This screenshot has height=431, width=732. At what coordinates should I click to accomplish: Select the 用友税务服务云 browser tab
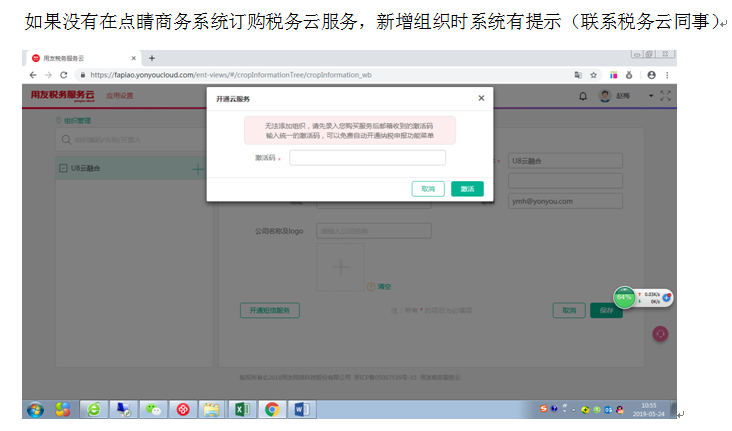coord(82,58)
